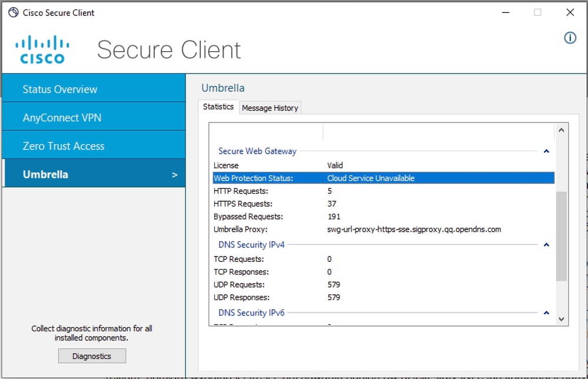Collapse the Secure Web Gateway section
The image size is (588, 379).
point(546,151)
